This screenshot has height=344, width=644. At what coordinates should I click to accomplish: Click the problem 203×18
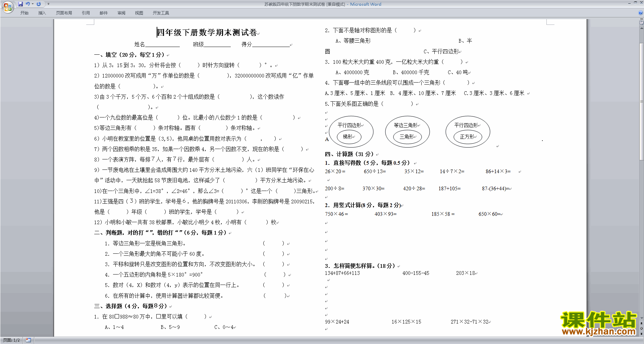[x=466, y=273]
